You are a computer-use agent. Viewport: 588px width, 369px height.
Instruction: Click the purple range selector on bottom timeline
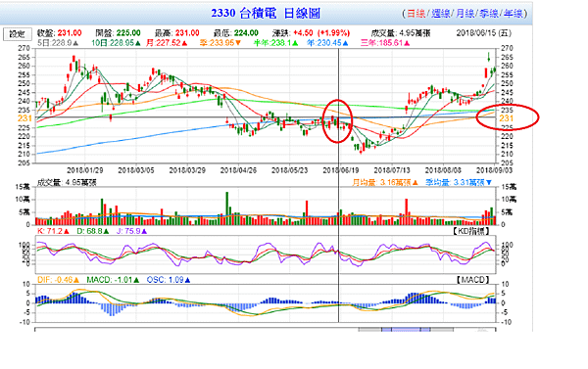pyautogui.click(x=406, y=330)
